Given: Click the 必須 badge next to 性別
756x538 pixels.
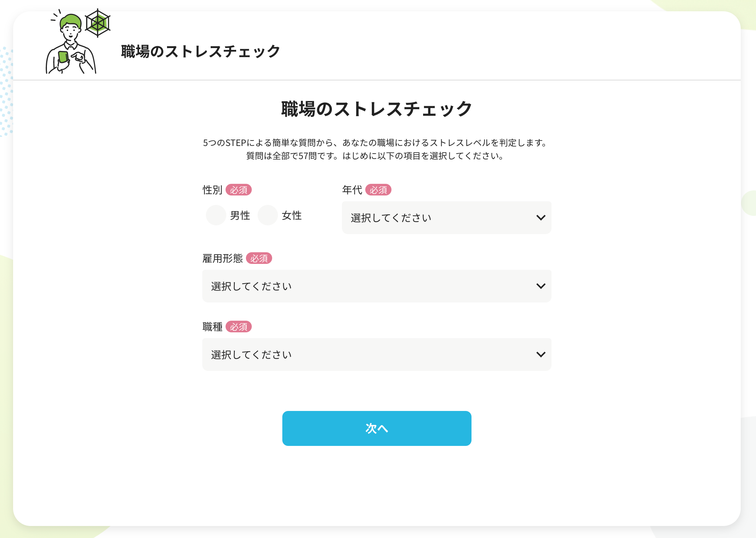Looking at the screenshot, I should pos(239,190).
